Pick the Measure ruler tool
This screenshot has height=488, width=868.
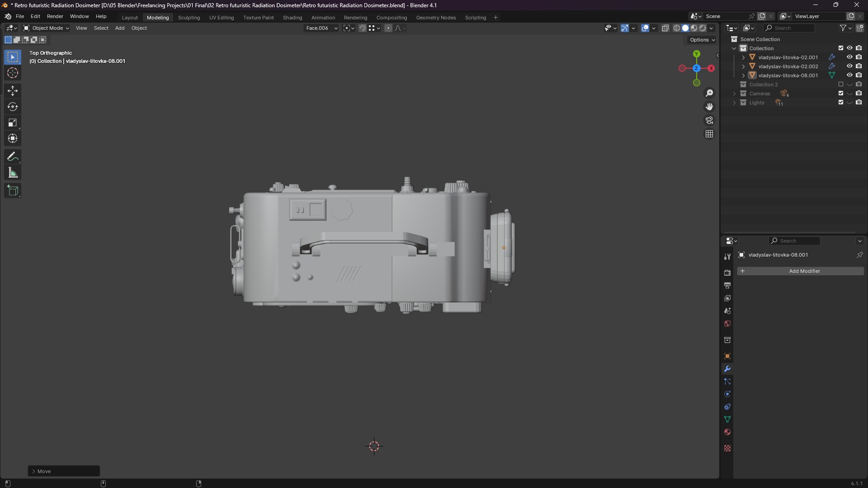[13, 173]
